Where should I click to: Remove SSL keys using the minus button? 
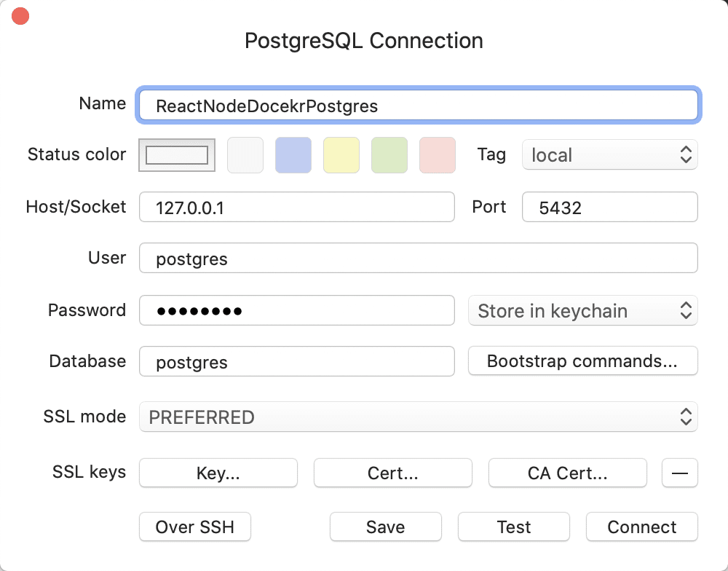(679, 473)
